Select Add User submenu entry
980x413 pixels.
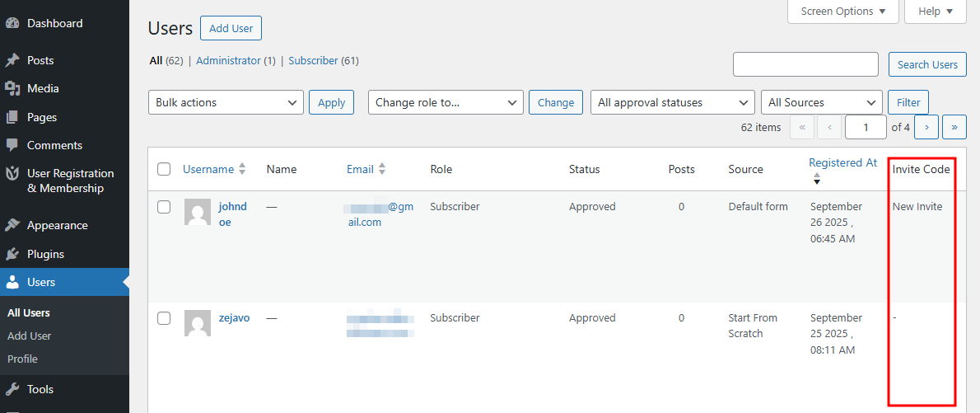[x=30, y=336]
